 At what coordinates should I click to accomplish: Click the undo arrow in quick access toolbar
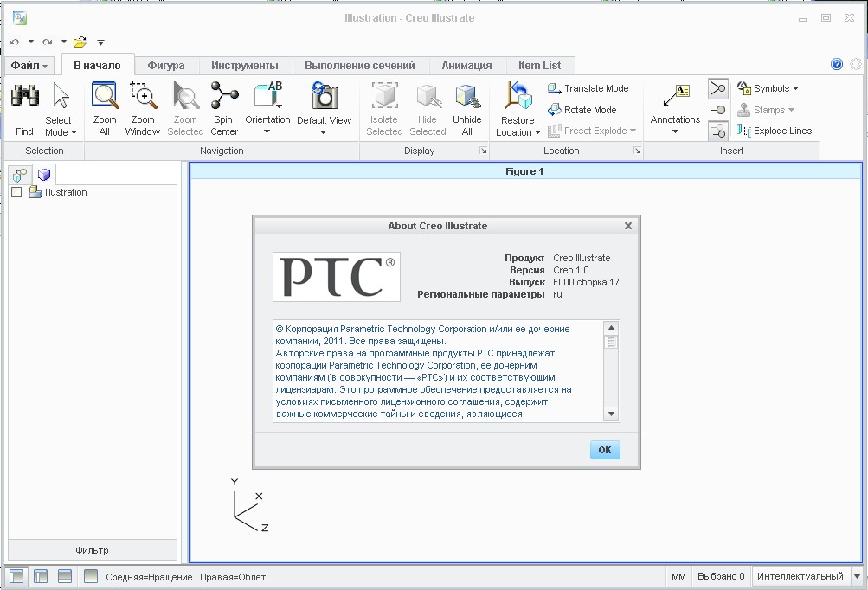15,42
